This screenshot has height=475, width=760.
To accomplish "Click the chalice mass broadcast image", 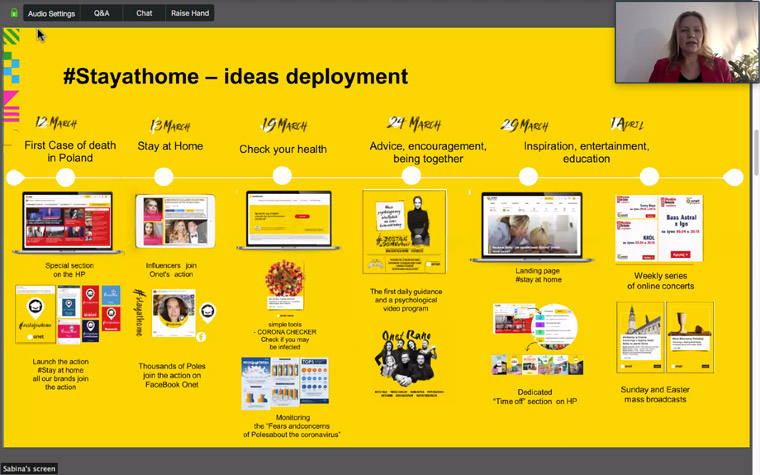I will 690,337.
